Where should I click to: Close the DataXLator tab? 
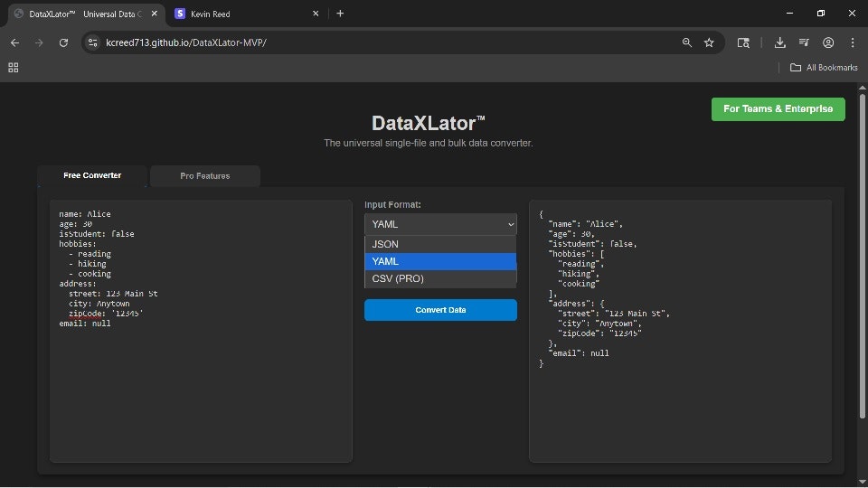(x=155, y=14)
